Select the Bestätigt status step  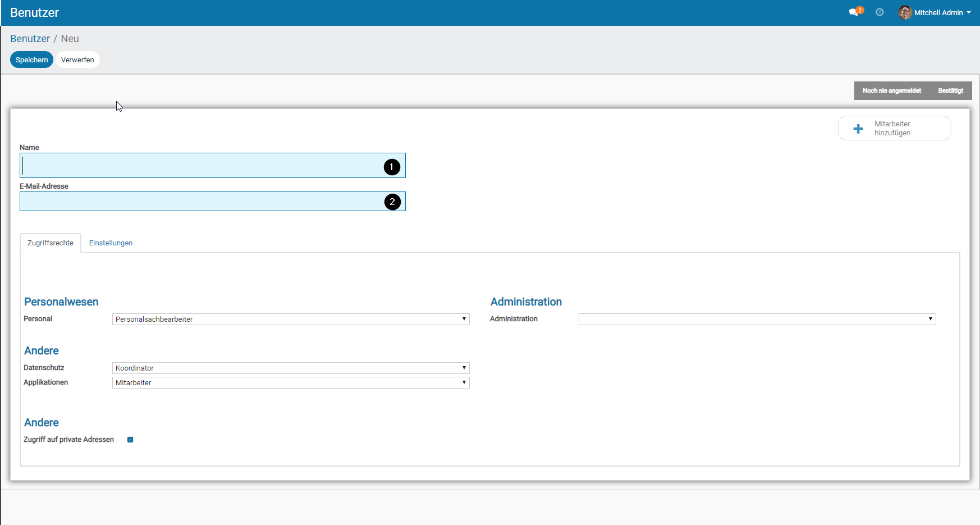point(950,91)
